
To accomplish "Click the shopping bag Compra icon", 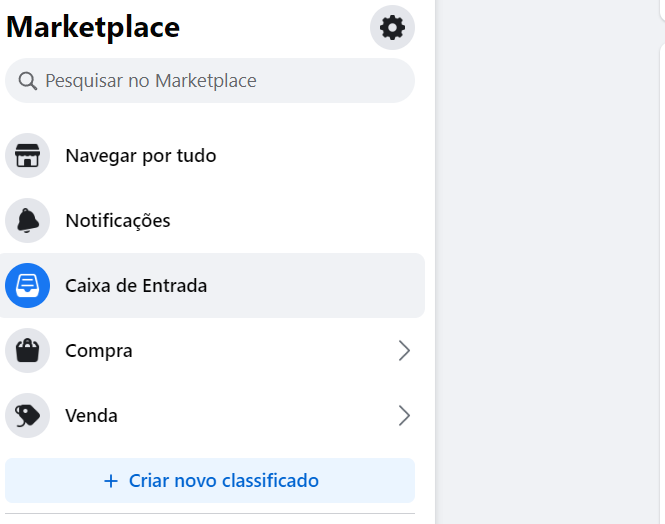I will (28, 351).
